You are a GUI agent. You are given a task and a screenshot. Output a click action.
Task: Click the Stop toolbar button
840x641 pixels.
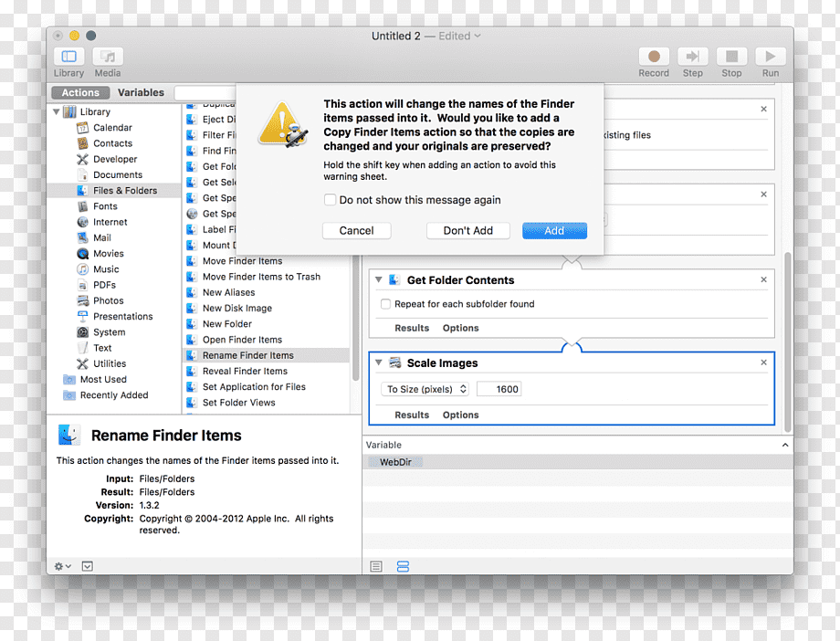[x=731, y=57]
